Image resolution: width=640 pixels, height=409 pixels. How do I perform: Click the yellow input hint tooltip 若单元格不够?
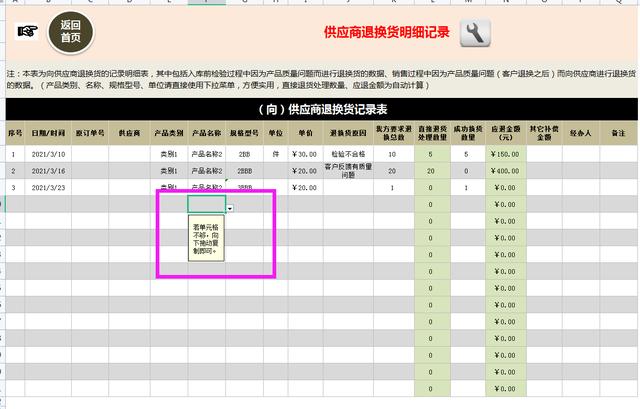[206, 238]
